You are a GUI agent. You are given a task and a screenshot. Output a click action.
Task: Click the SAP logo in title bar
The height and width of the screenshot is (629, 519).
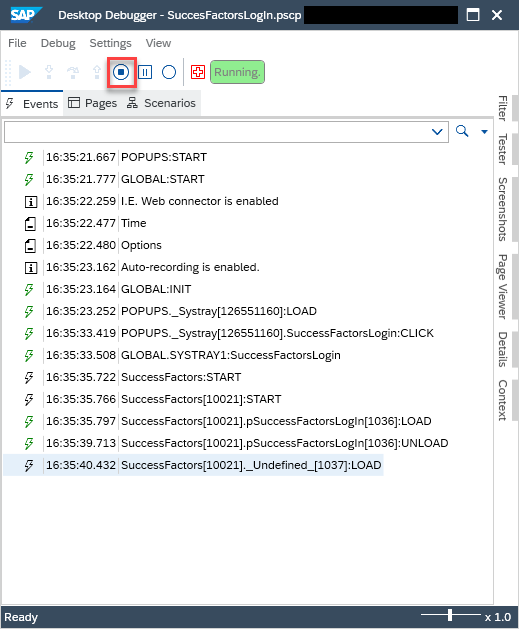25,15
